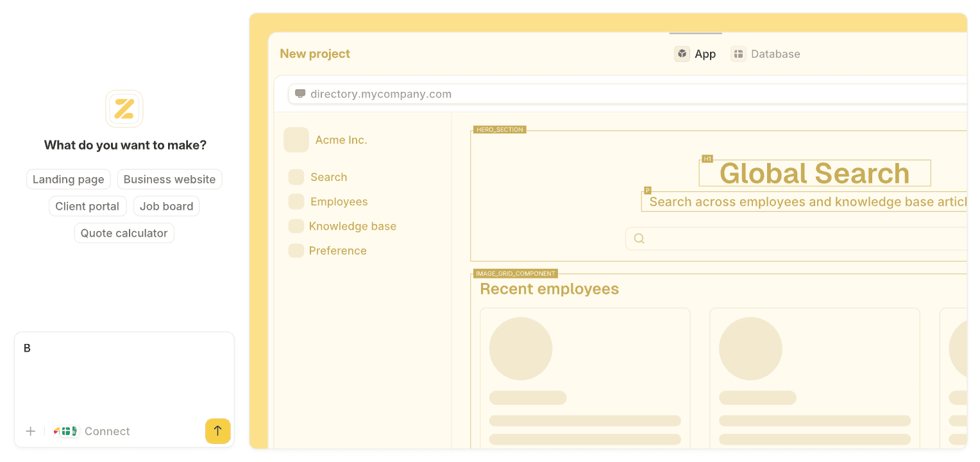Open Search in the Acme sidebar
980x462 pixels.
(328, 177)
